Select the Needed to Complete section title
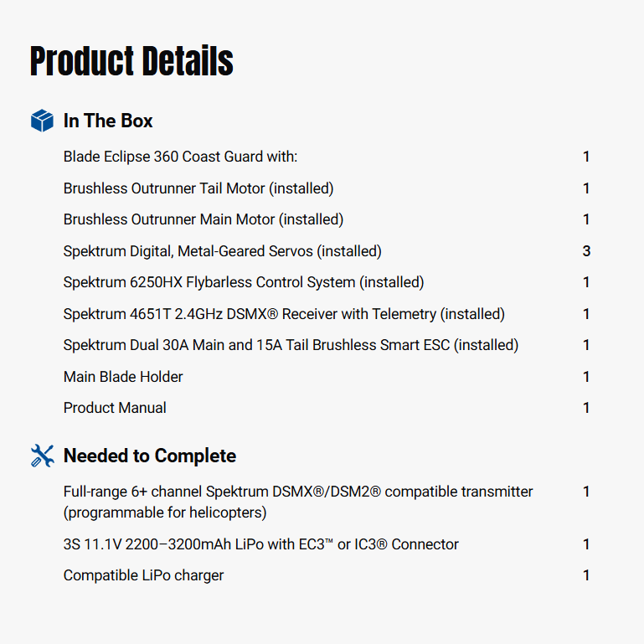 click(x=150, y=456)
